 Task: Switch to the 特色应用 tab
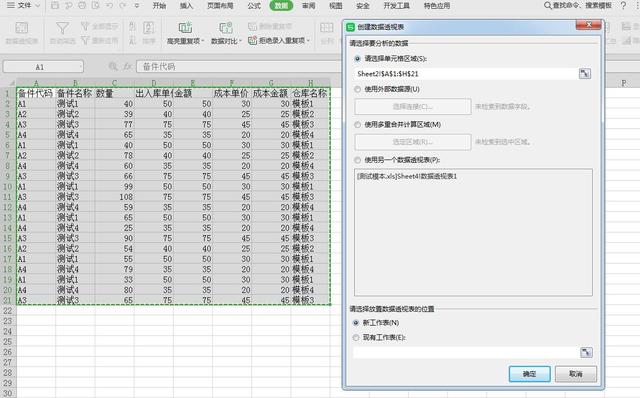[437, 6]
